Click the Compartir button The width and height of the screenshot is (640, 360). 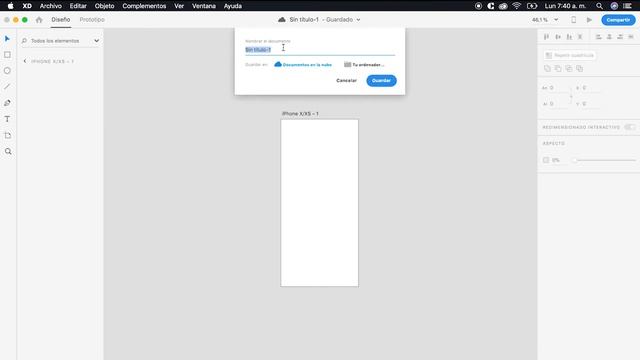click(618, 20)
